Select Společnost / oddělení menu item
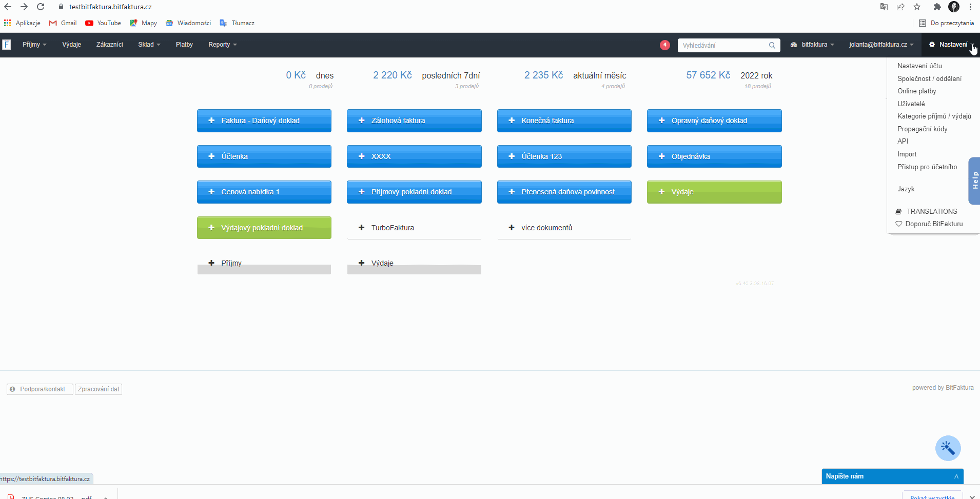 [x=929, y=79]
